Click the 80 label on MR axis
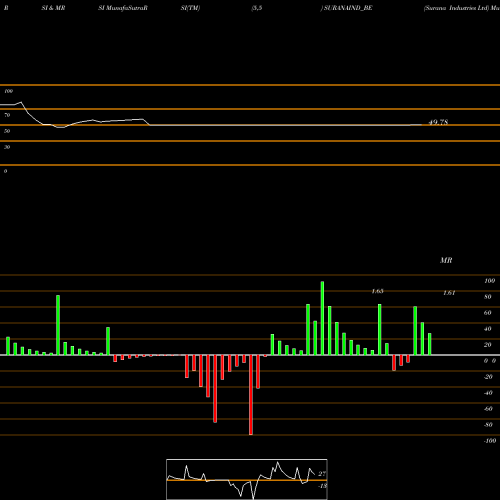500x500 pixels. pyautogui.click(x=488, y=297)
